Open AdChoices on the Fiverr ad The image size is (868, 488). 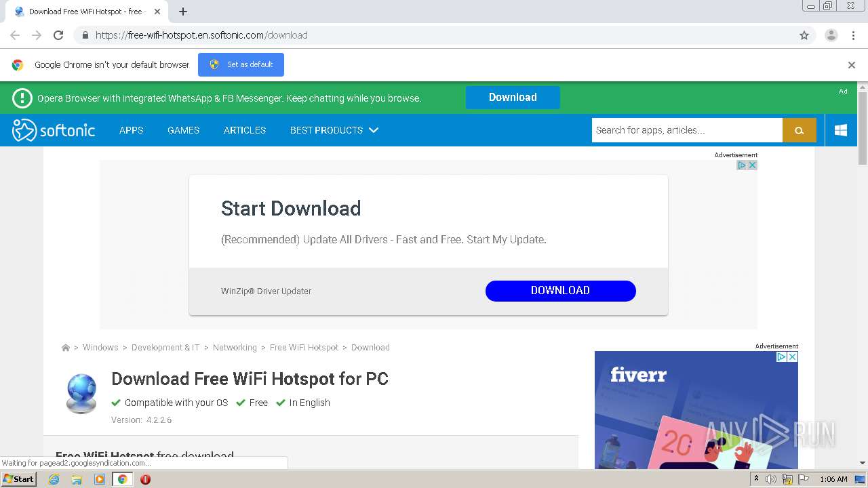click(782, 357)
